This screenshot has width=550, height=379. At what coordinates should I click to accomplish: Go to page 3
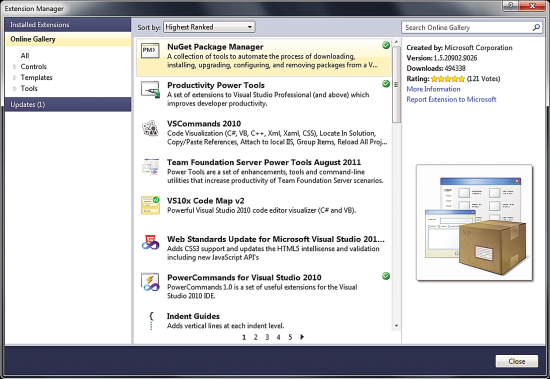pos(267,337)
